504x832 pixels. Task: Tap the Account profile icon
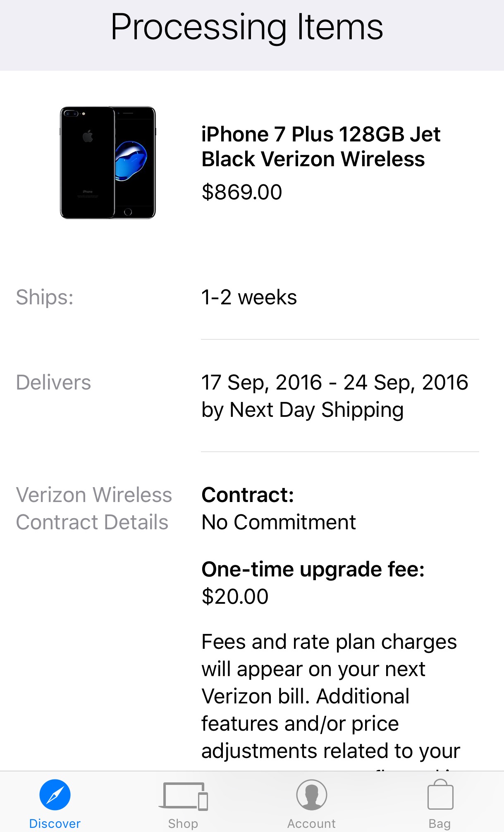(x=312, y=794)
